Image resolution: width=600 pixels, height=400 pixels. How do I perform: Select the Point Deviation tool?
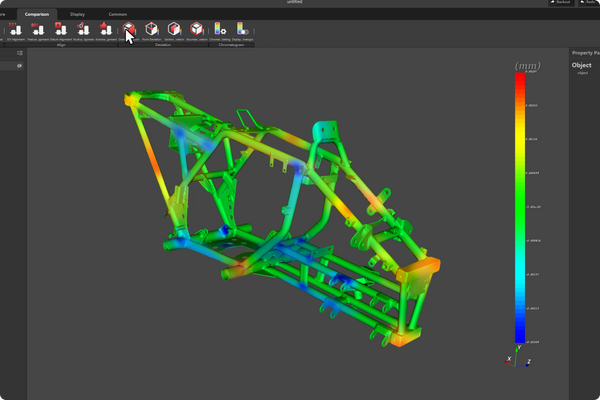[151, 30]
